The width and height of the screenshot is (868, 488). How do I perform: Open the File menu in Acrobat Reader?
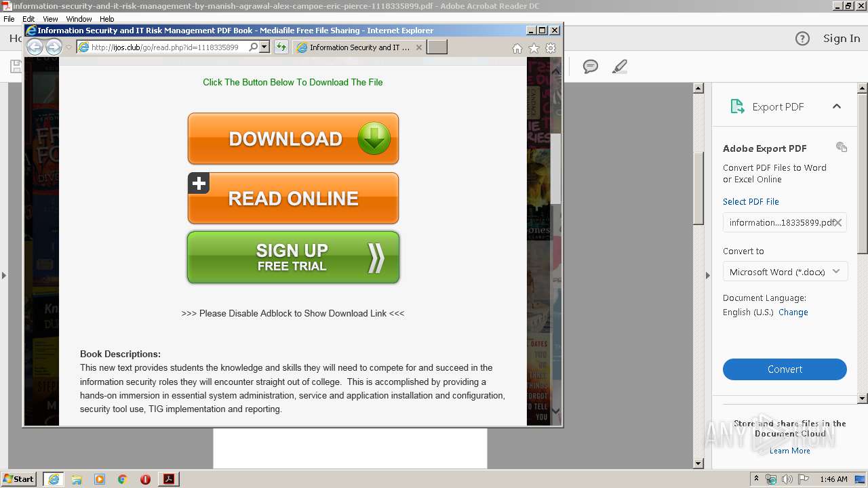[x=9, y=19]
